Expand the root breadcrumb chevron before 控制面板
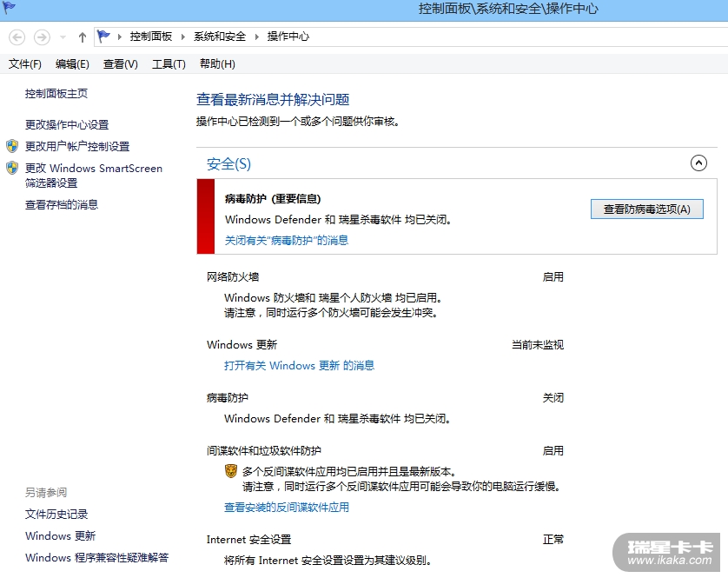728x578 pixels. tap(119, 37)
